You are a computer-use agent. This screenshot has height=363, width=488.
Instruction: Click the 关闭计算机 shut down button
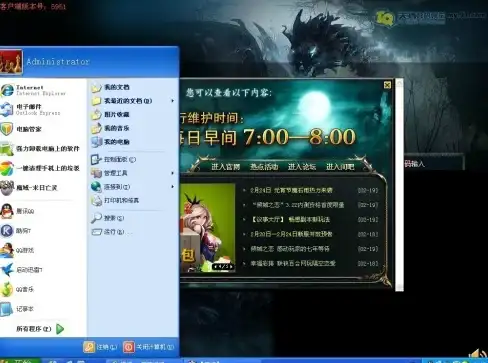coord(149,347)
